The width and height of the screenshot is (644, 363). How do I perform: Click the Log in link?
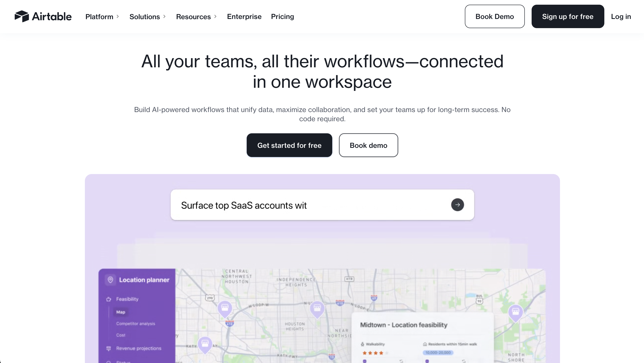coord(621,16)
